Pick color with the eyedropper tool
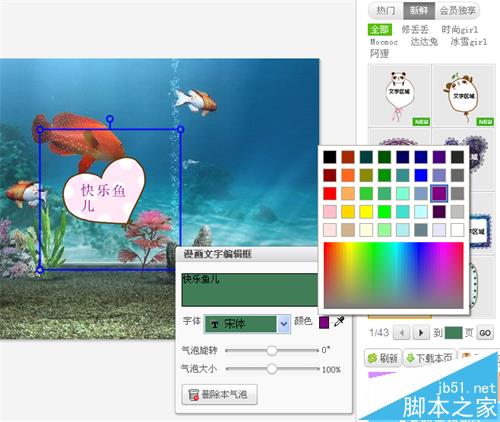The image size is (500, 422). pos(339,322)
